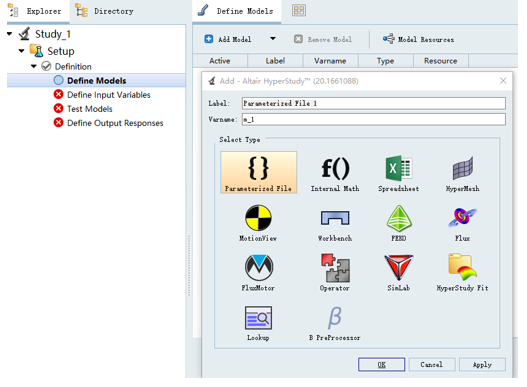The width and height of the screenshot is (527, 387).
Task: Select the Operator puzzle-piece model type
Action: pos(335,273)
